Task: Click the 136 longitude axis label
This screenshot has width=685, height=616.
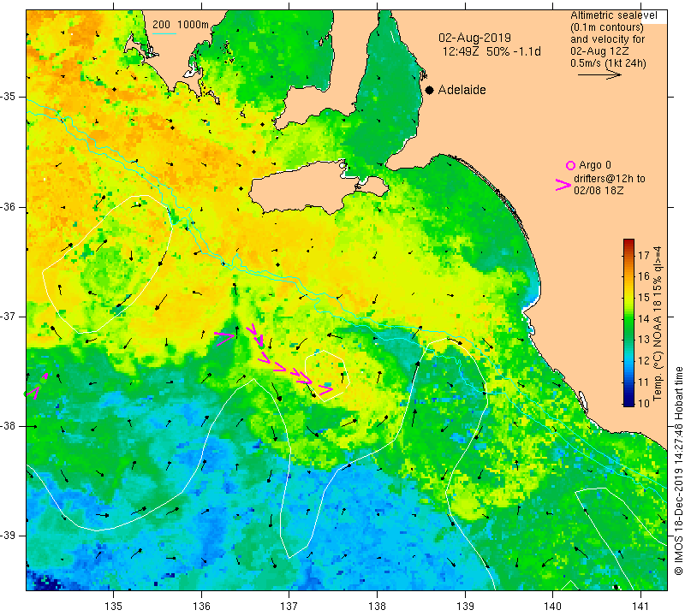Action: (201, 607)
